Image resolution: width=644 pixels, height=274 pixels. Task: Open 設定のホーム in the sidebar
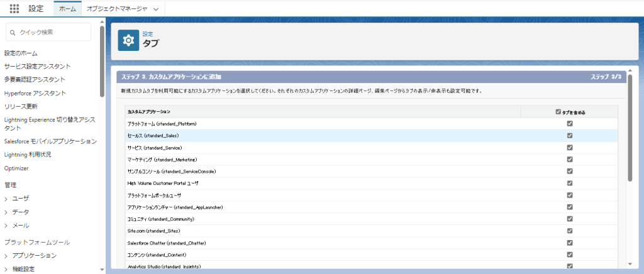point(21,53)
